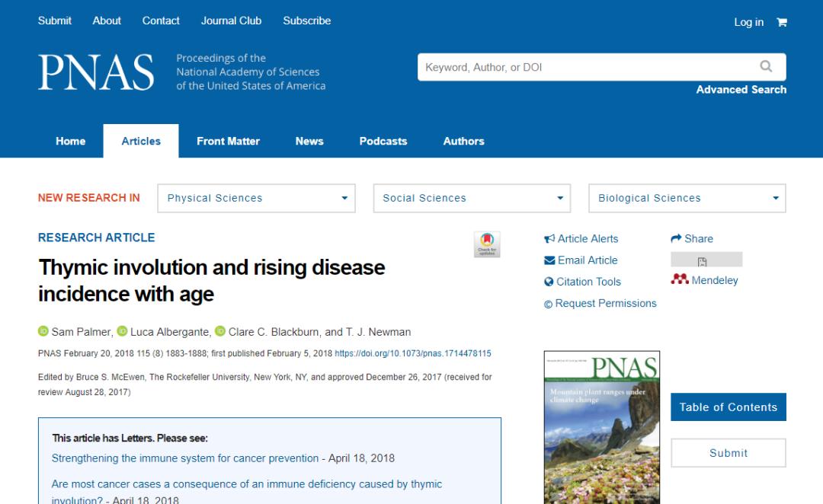Expand the Biological Sciences dropdown
Image resolution: width=823 pixels, height=504 pixels.
tap(687, 198)
